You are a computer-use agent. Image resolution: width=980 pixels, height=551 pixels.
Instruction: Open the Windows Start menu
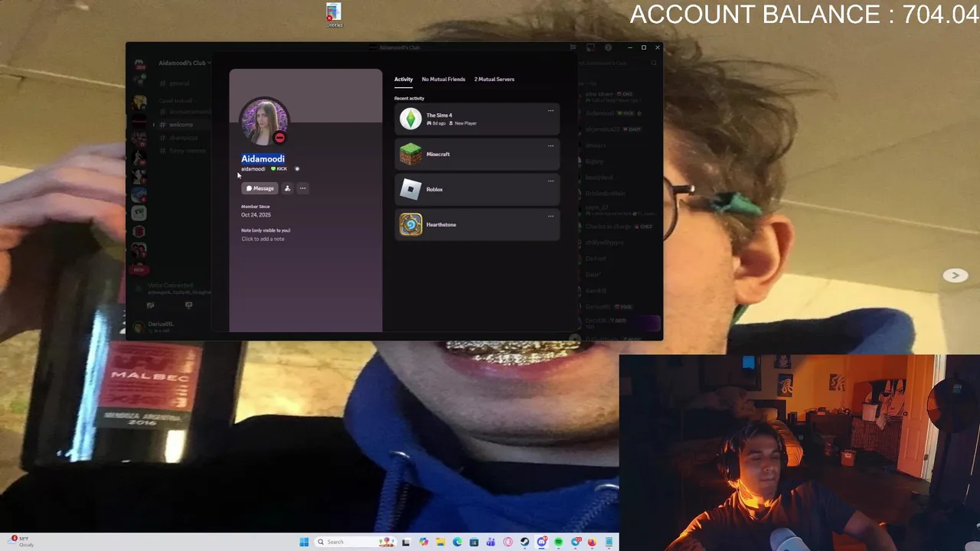point(304,542)
